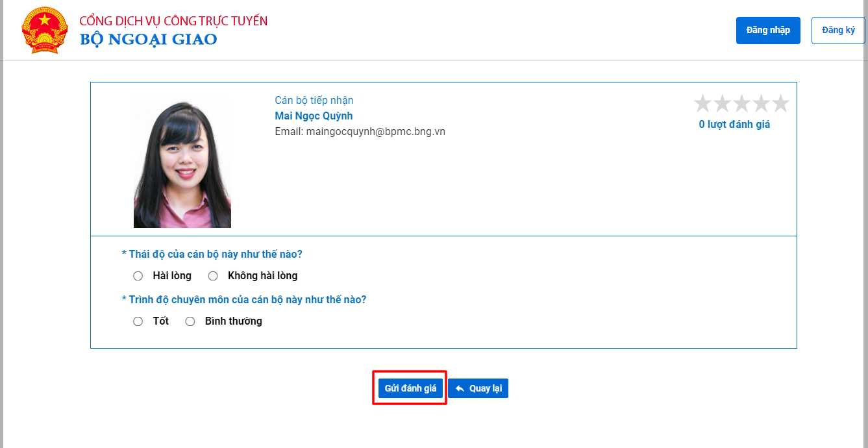The height and width of the screenshot is (448, 868).
Task: Click the first rating star
Action: (702, 103)
